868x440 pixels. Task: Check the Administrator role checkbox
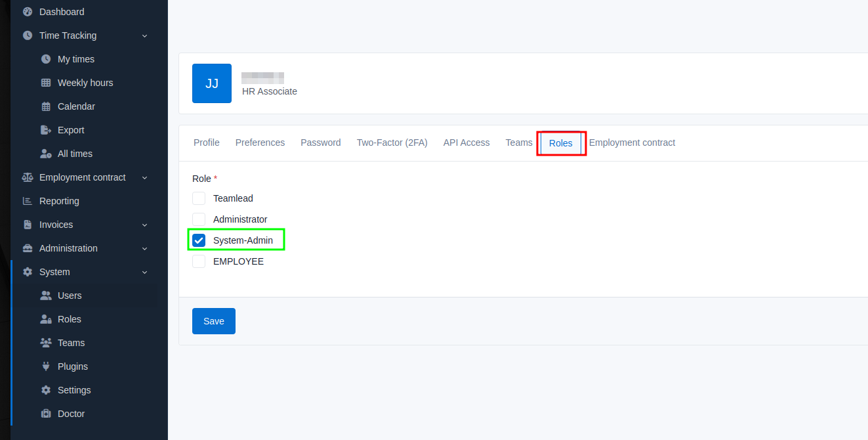199,219
